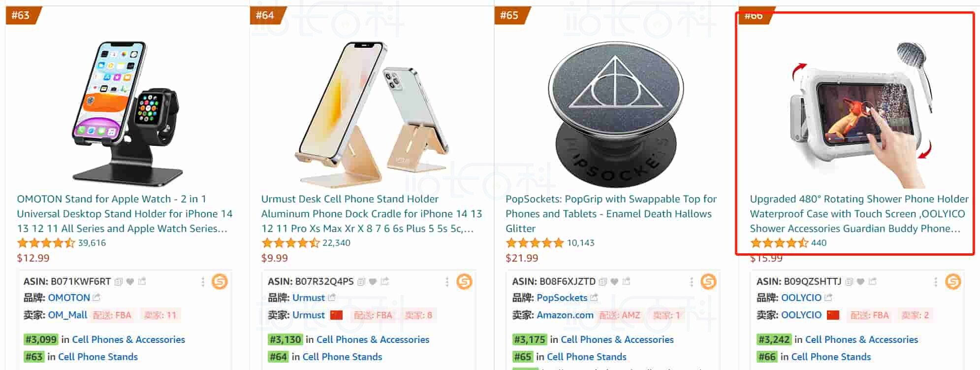Click the heart icon on the PopSockets card
Screen dimensions: 980x370
tap(614, 281)
